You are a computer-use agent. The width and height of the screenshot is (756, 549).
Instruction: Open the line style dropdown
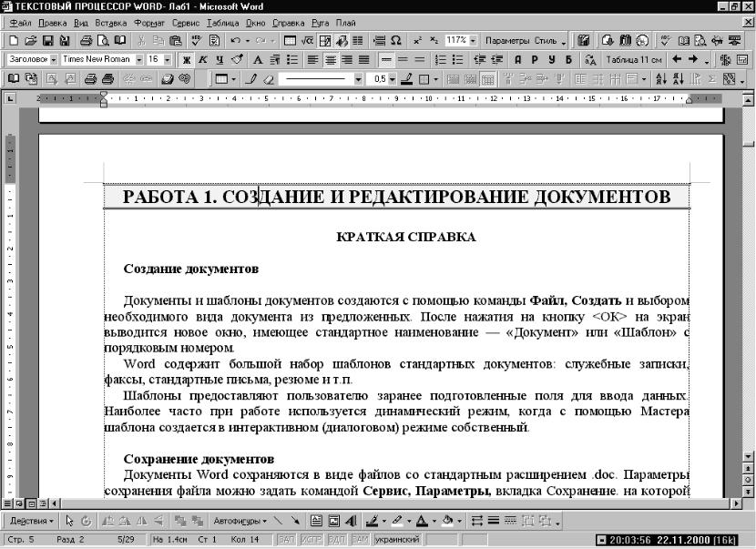point(358,78)
